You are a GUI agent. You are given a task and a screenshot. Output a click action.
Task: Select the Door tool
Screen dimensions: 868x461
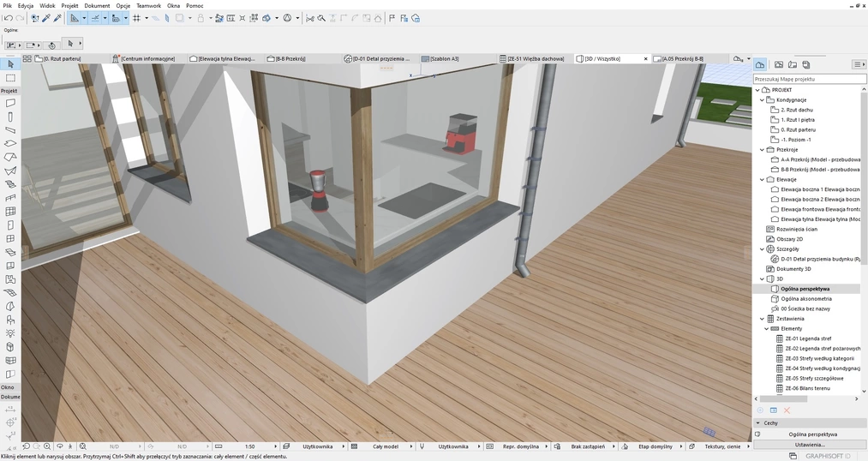10,225
